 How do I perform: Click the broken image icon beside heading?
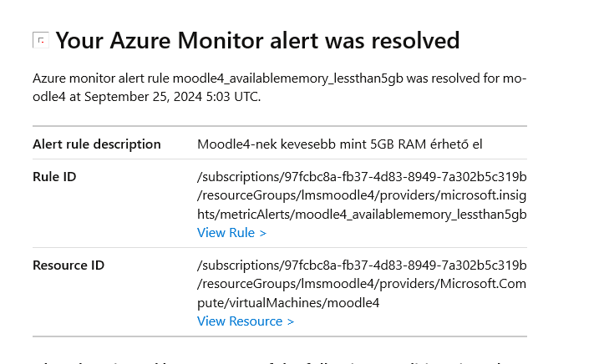(x=41, y=40)
